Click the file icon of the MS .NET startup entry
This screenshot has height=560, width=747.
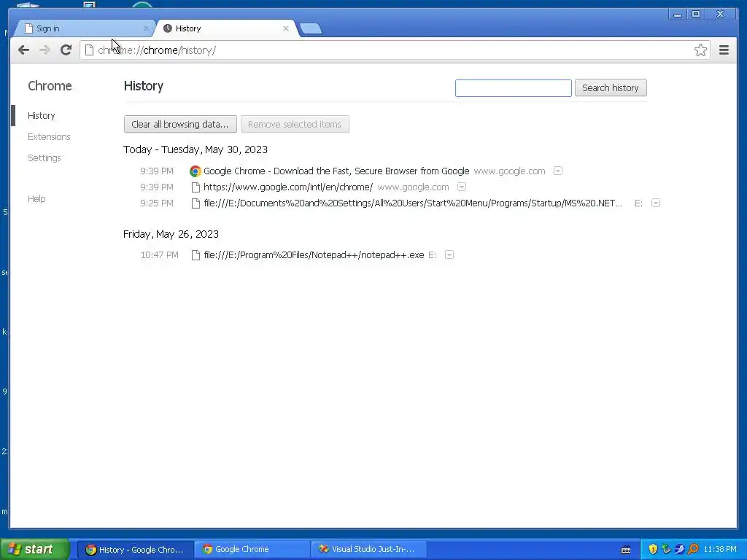click(x=196, y=203)
